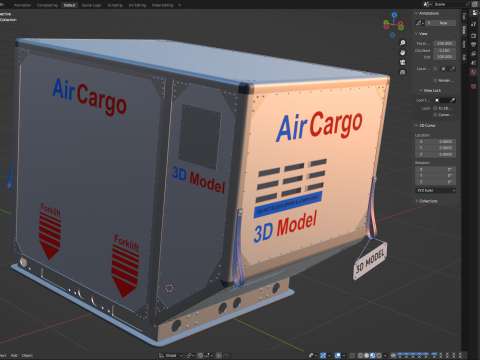
Task: Toggle viewport gizmos button
Action: (323, 355)
